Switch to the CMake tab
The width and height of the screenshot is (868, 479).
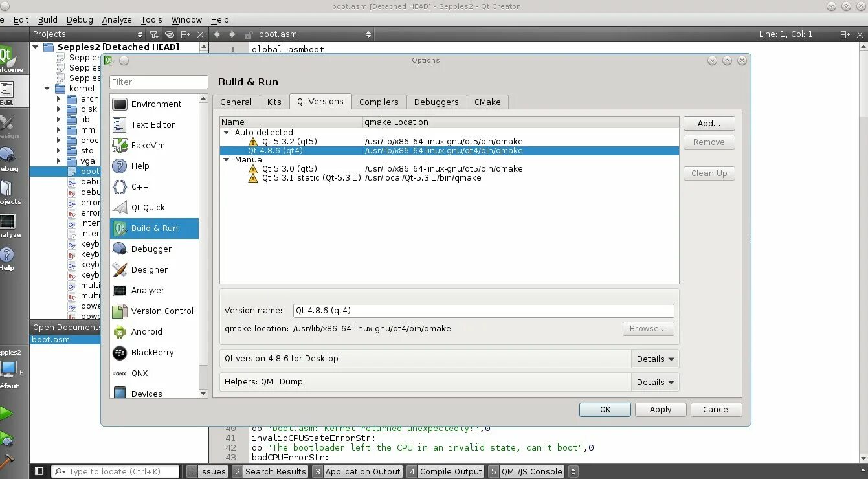click(487, 102)
